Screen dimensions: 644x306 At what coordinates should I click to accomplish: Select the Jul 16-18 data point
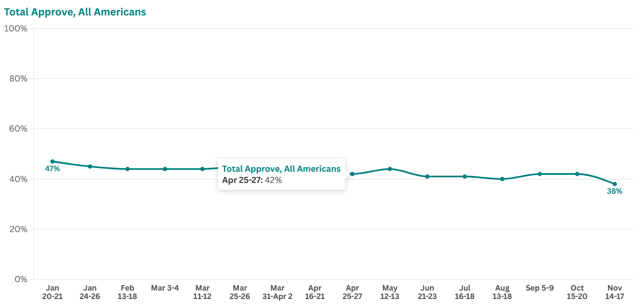[x=465, y=176]
